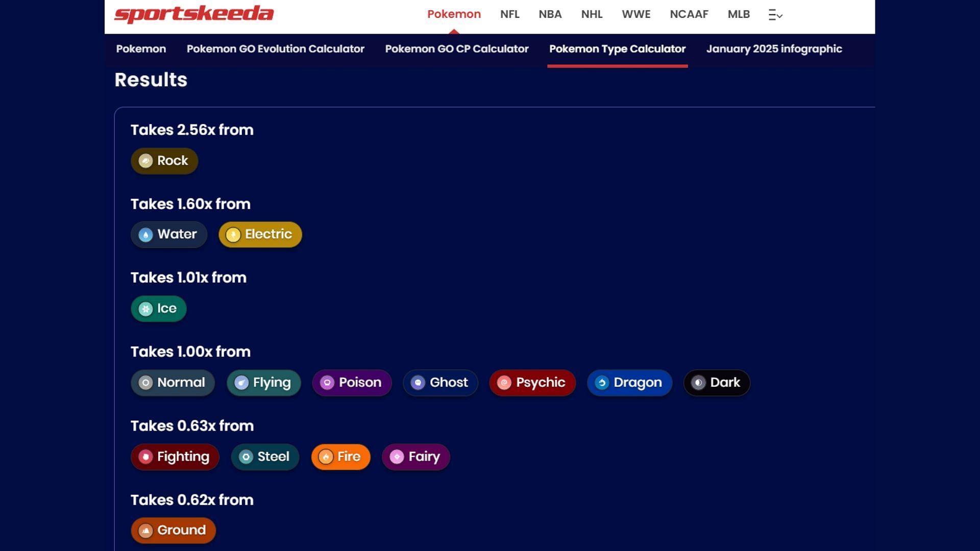The width and height of the screenshot is (980, 551).
Task: Navigate to Pokemon GO CP Calculator
Action: pos(456,48)
